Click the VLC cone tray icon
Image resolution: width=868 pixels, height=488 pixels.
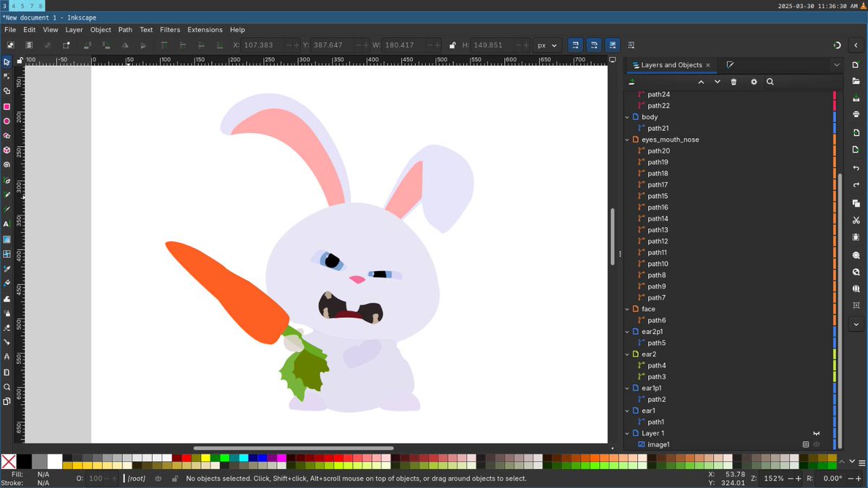(x=863, y=6)
